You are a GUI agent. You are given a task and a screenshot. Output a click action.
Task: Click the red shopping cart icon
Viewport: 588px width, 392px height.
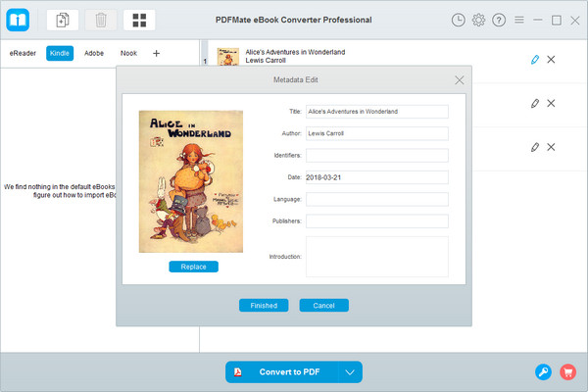pos(568,372)
